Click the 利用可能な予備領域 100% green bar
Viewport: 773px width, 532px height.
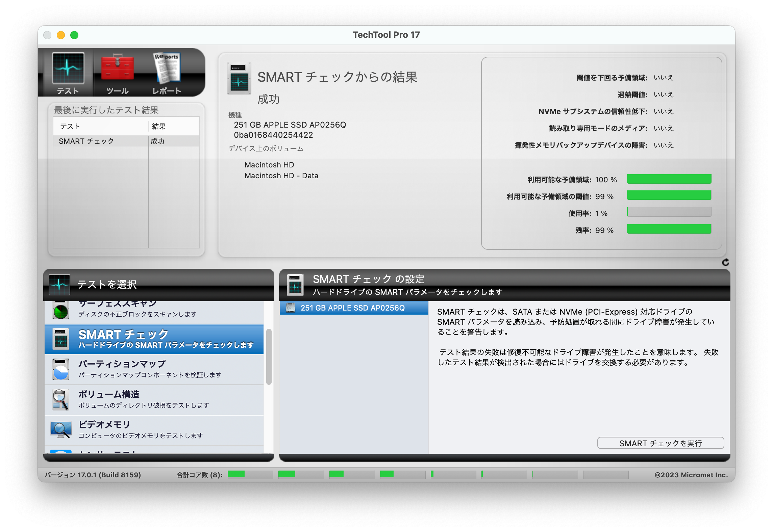click(669, 179)
